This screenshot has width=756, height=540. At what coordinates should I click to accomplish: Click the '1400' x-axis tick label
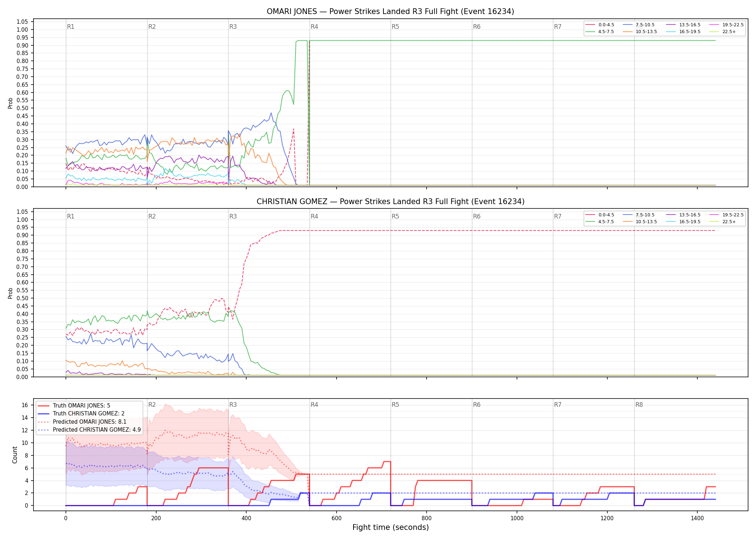(697, 518)
